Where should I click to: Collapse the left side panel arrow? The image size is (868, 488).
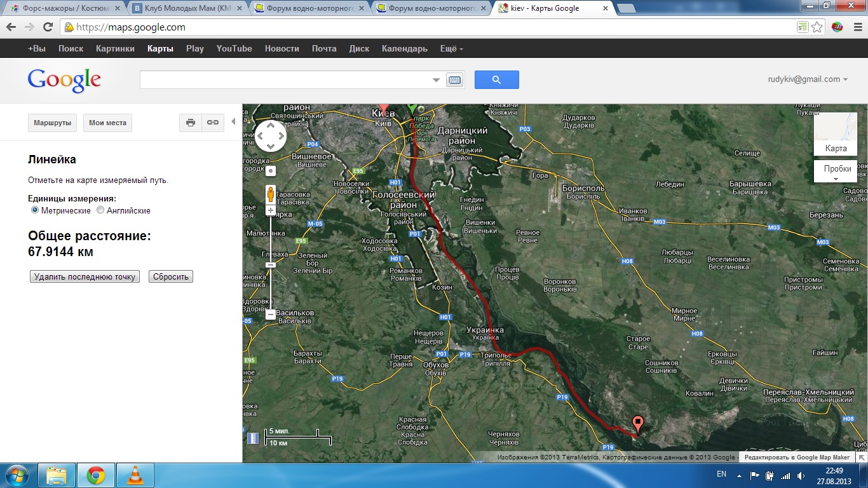233,121
